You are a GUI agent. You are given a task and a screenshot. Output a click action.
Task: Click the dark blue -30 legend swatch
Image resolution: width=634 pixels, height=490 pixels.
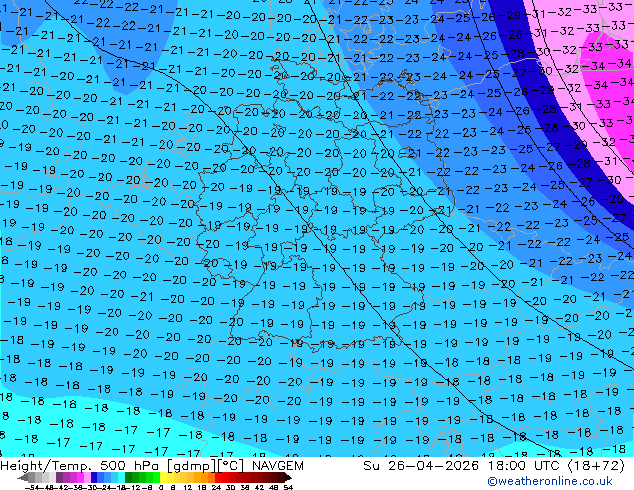[94, 477]
